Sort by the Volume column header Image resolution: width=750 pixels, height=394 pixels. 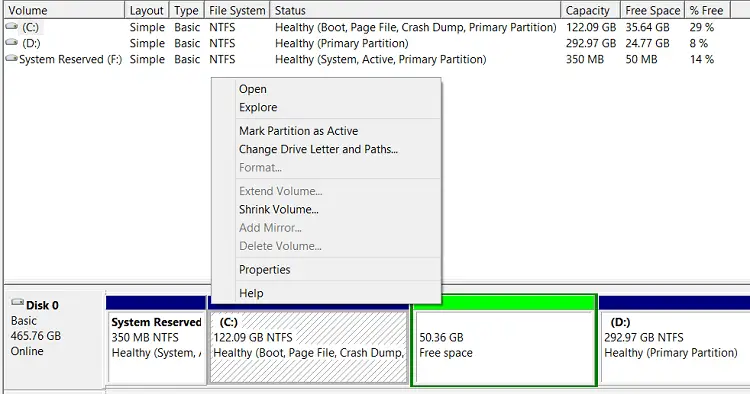point(64,10)
